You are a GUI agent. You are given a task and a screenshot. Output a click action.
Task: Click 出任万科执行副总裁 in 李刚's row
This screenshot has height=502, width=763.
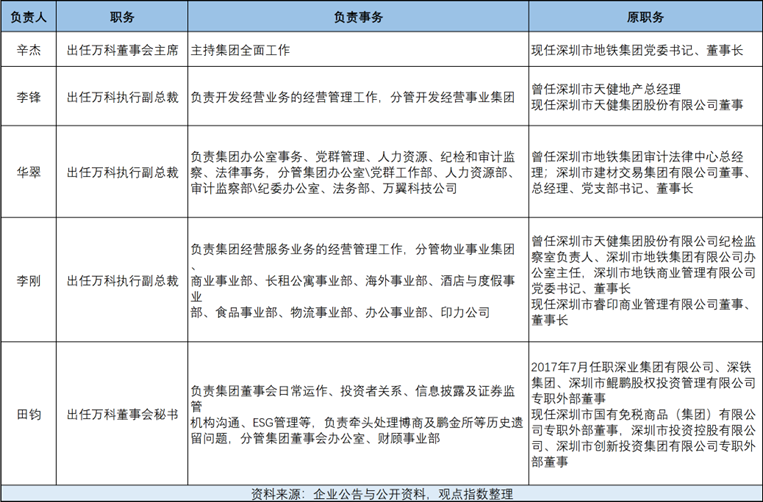click(122, 280)
